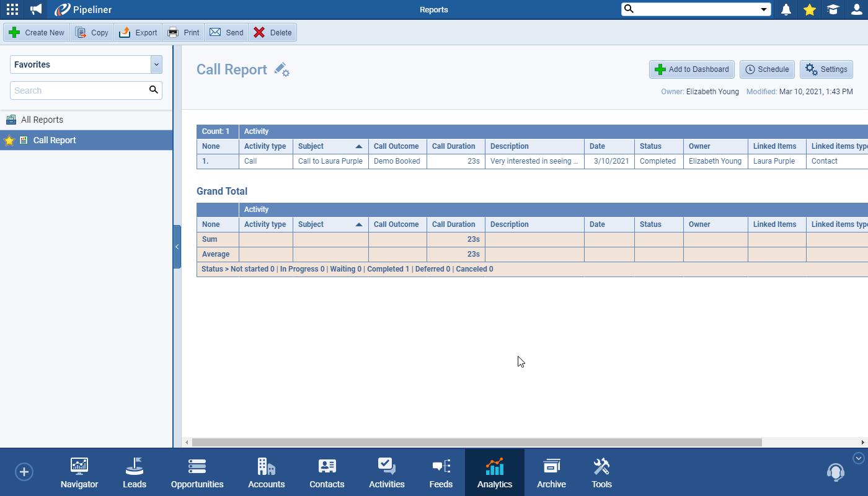This screenshot has height=496, width=868.
Task: Click the megaphone announcements icon
Action: 37,9
